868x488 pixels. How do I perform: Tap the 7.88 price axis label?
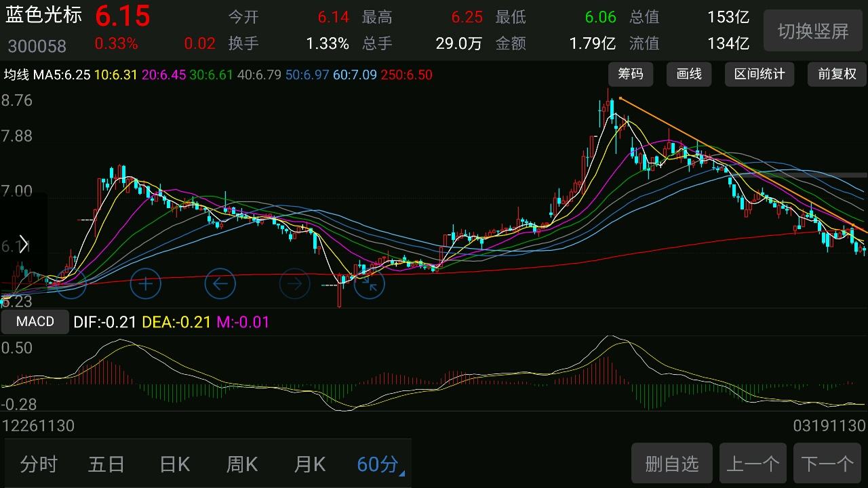[17, 136]
